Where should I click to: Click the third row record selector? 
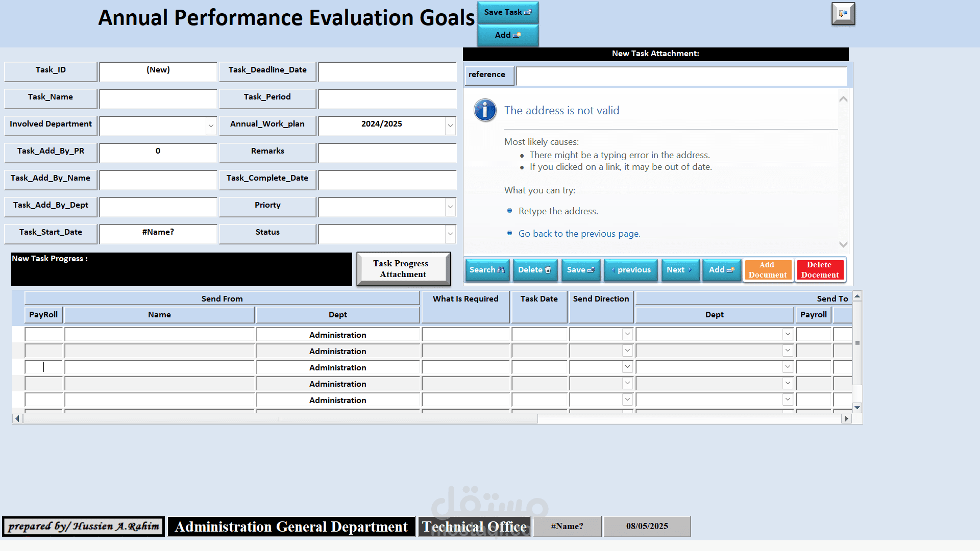pos(18,367)
